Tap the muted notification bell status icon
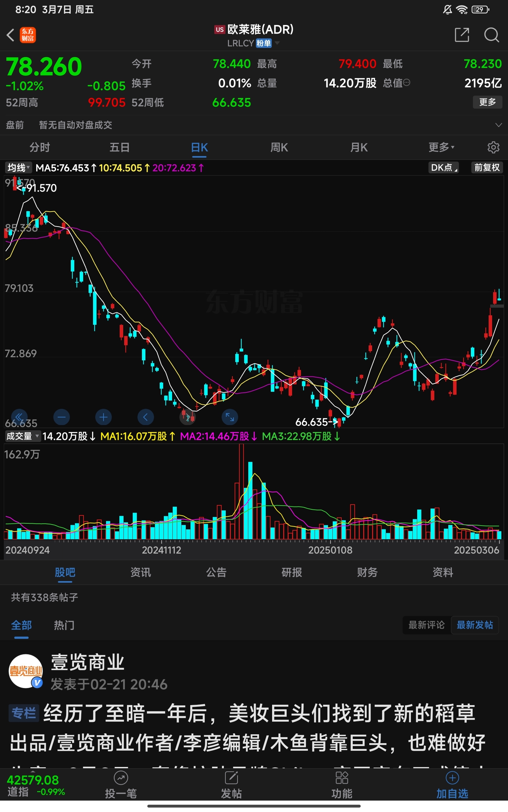 click(x=447, y=10)
